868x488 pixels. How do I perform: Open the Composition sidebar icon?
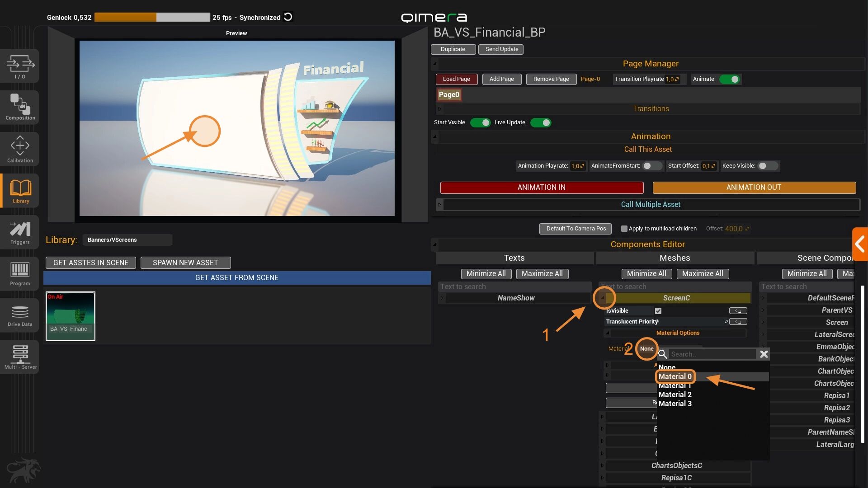click(x=20, y=107)
